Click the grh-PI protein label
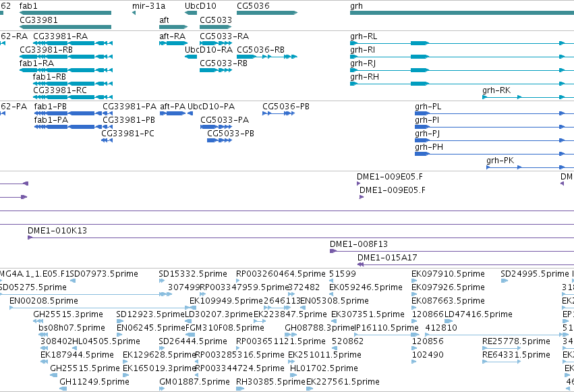 [427, 120]
